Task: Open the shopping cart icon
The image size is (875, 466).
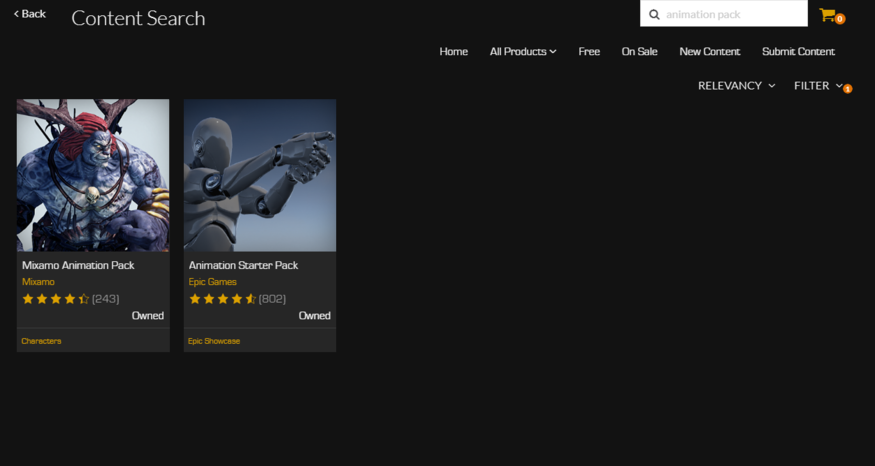Action: [828, 15]
